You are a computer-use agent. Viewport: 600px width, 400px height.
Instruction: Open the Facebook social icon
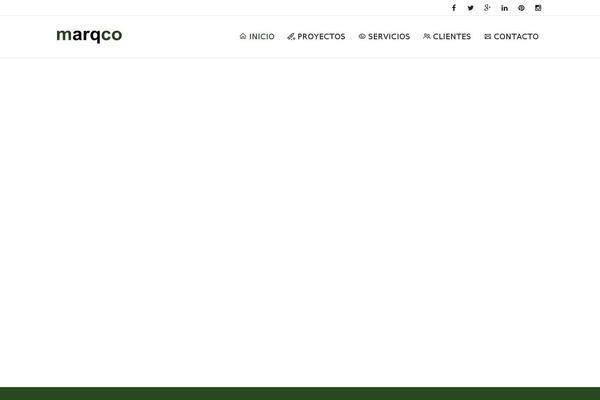pyautogui.click(x=453, y=8)
